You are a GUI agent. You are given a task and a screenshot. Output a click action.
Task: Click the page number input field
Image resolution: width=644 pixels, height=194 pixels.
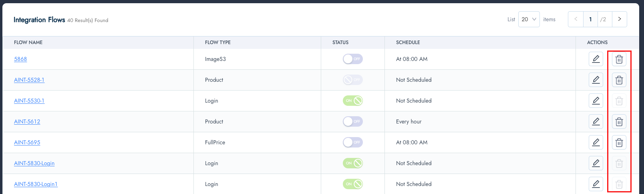tap(590, 19)
